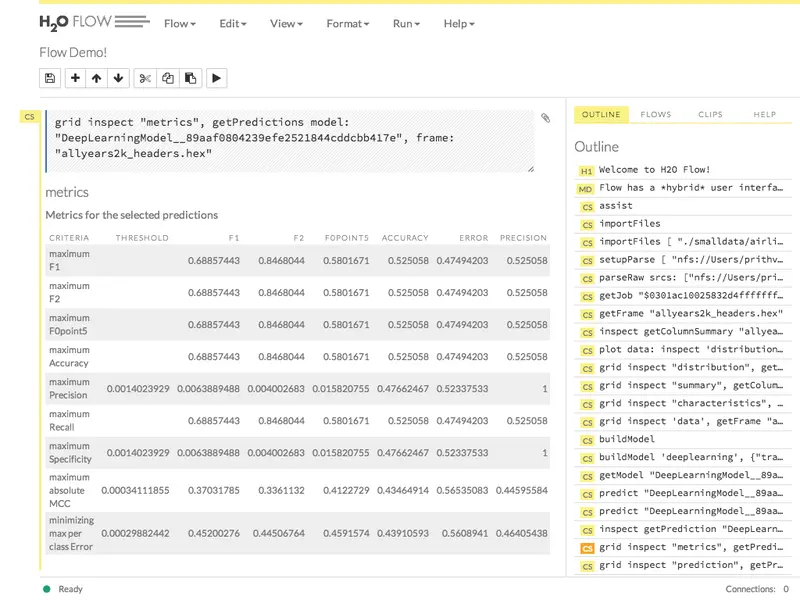Open the Run dropdown menu

[x=406, y=23]
